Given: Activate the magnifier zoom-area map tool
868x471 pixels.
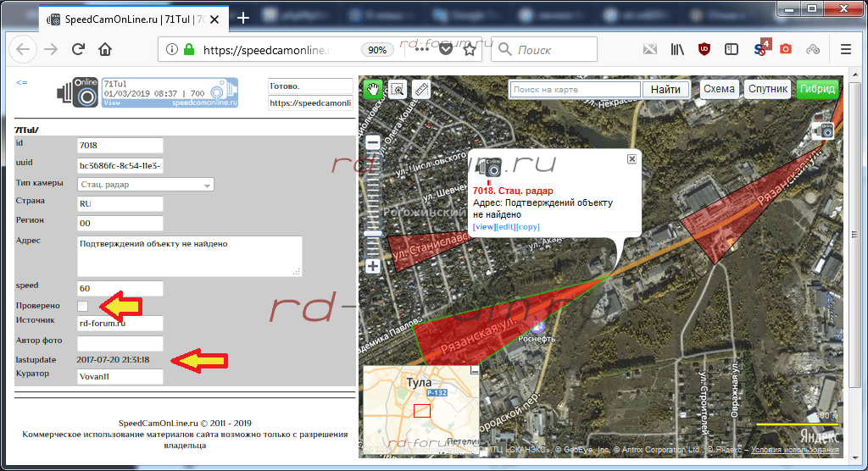Looking at the screenshot, I should pos(397,89).
